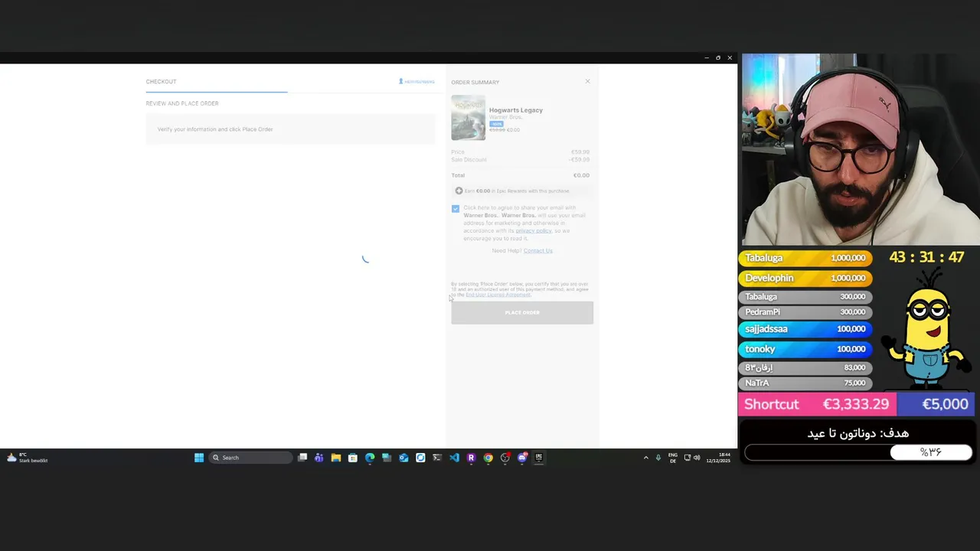Open the account user icon in checkout header
This screenshot has width=980, height=551.
pos(400,81)
